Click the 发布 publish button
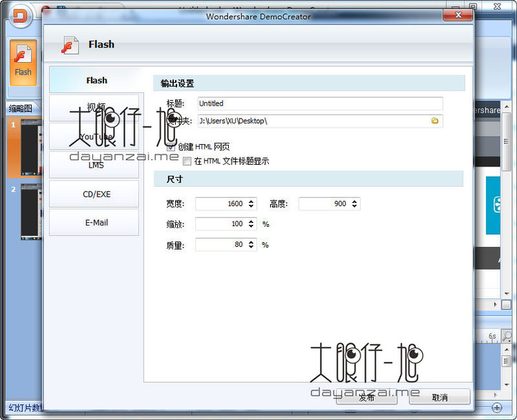The width and height of the screenshot is (517, 420). (367, 397)
